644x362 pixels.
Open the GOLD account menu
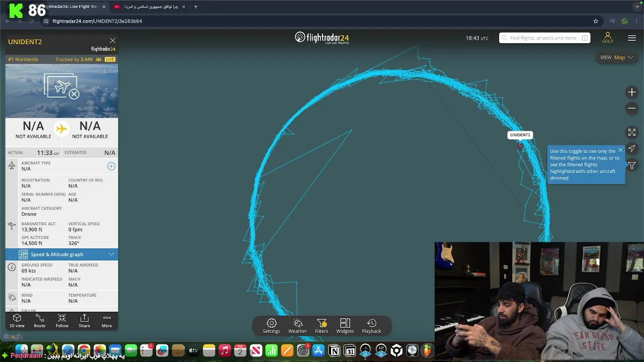pyautogui.click(x=608, y=38)
